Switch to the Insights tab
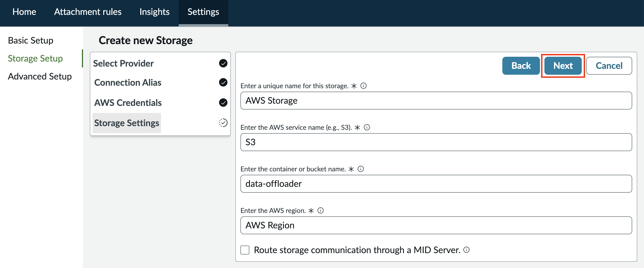This screenshot has width=644, height=268. click(x=155, y=12)
